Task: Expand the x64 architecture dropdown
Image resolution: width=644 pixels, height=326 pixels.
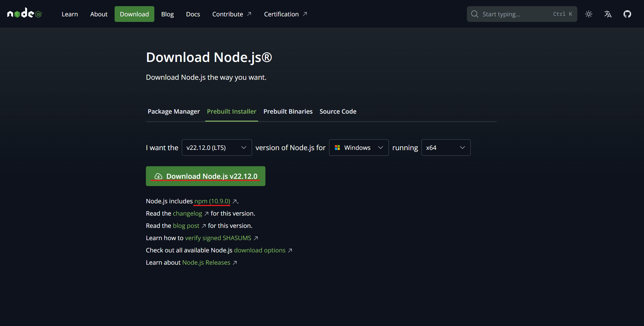Action: pos(446,148)
